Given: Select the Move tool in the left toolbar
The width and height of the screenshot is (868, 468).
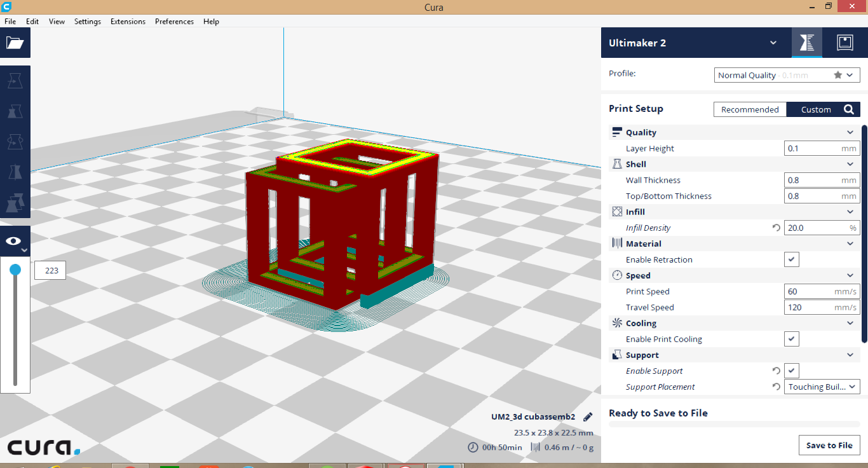Looking at the screenshot, I should point(15,81).
